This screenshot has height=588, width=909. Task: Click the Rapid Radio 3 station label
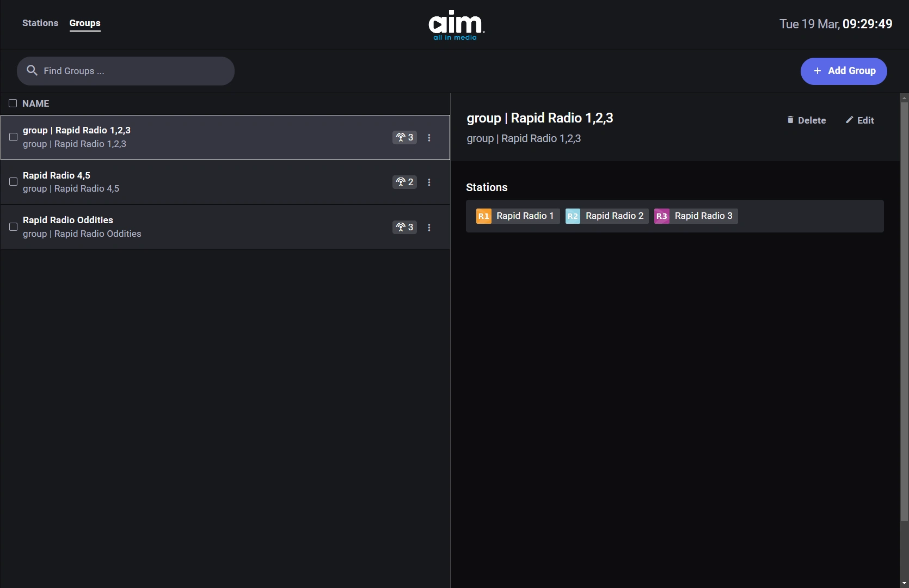click(703, 216)
